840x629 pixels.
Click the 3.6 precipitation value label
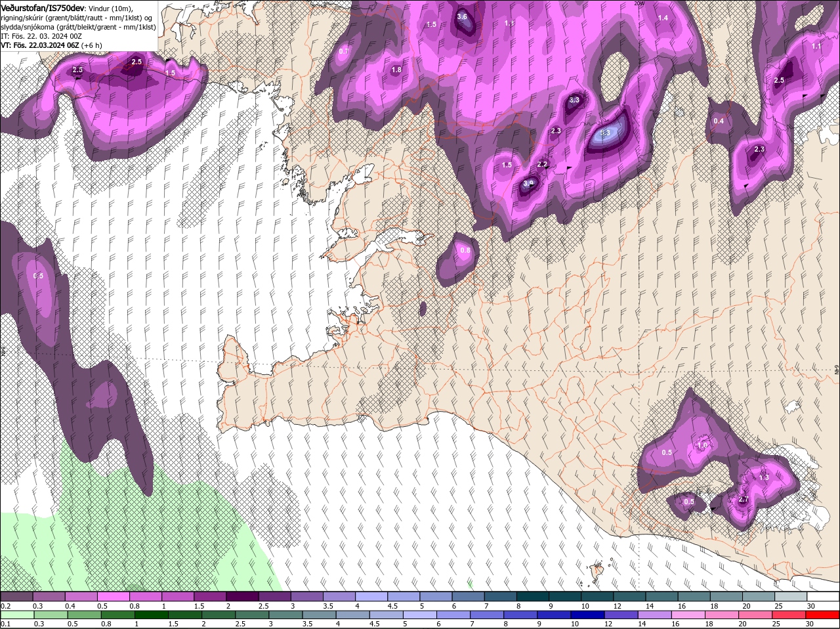point(462,17)
